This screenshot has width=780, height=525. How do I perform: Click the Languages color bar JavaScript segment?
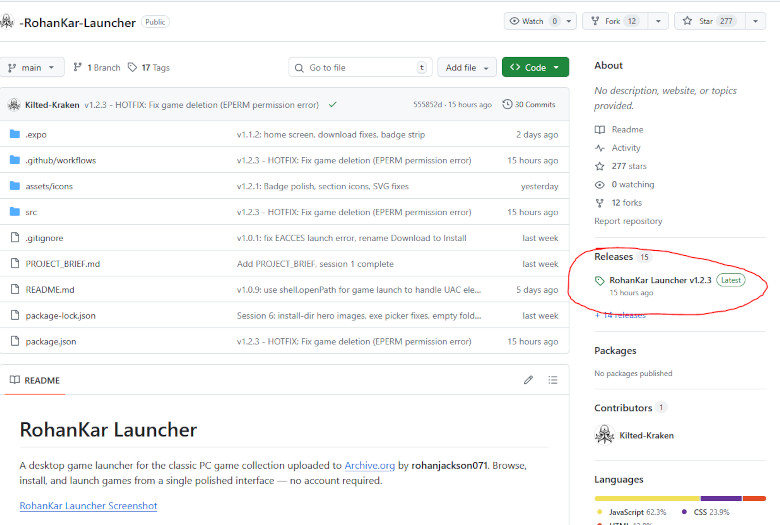click(x=647, y=498)
